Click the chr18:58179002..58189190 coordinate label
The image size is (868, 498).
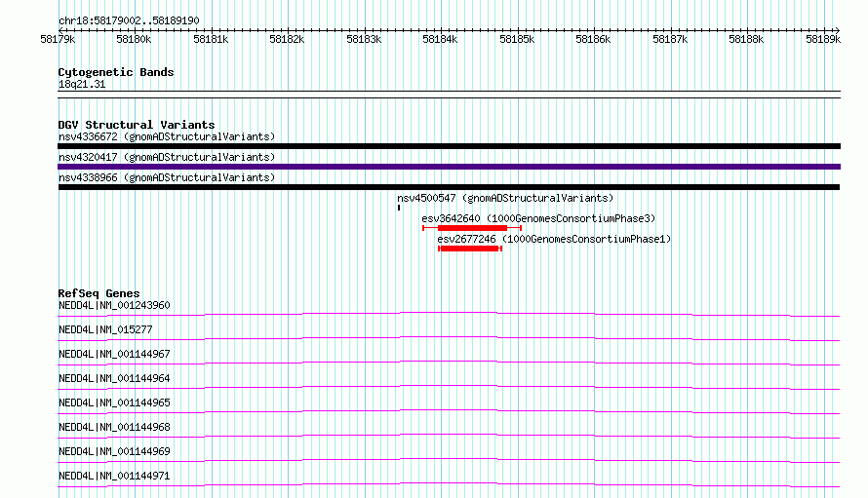[129, 20]
